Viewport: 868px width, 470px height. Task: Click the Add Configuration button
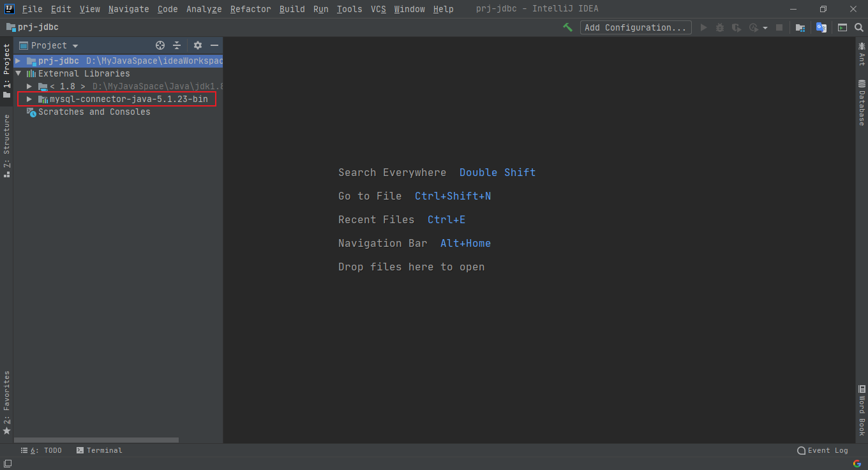click(636, 27)
